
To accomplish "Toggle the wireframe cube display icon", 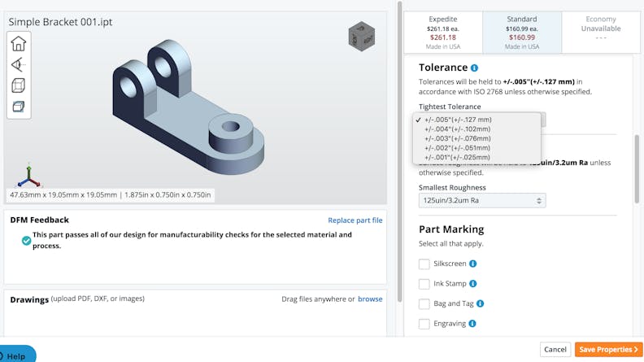I will [18, 85].
